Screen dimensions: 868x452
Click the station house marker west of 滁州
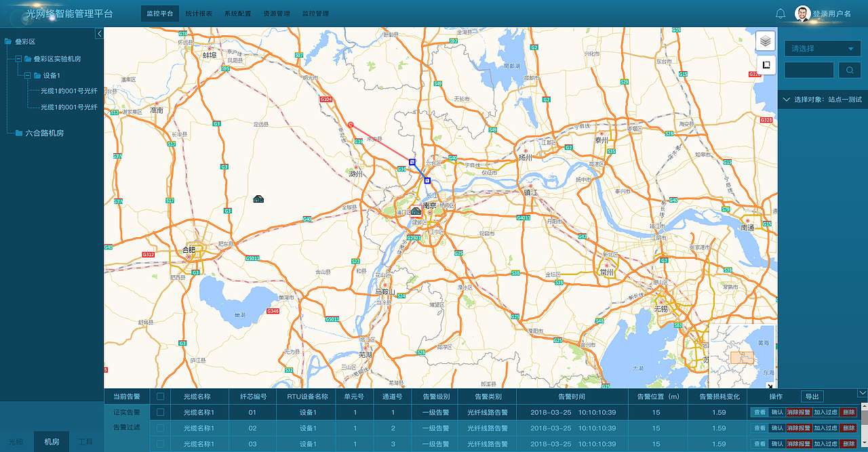pos(258,199)
